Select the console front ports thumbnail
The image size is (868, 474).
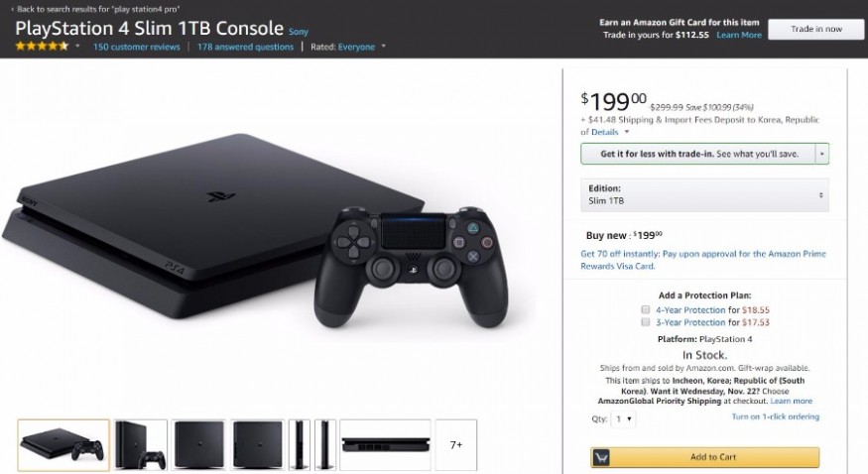click(x=385, y=444)
